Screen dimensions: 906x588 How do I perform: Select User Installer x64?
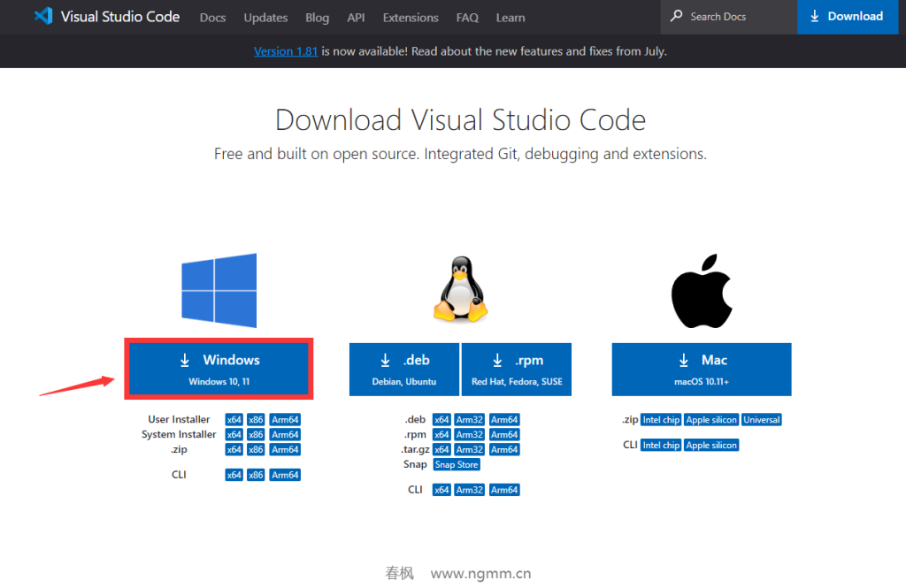[234, 419]
